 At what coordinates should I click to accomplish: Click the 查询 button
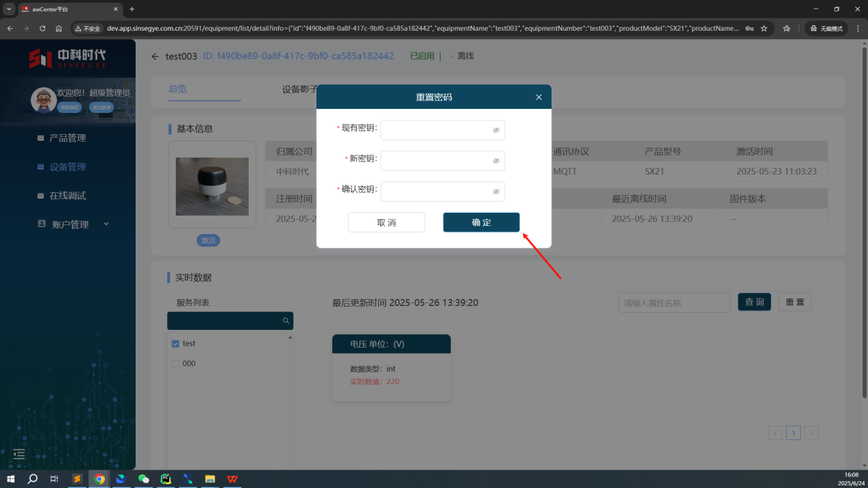click(x=754, y=302)
